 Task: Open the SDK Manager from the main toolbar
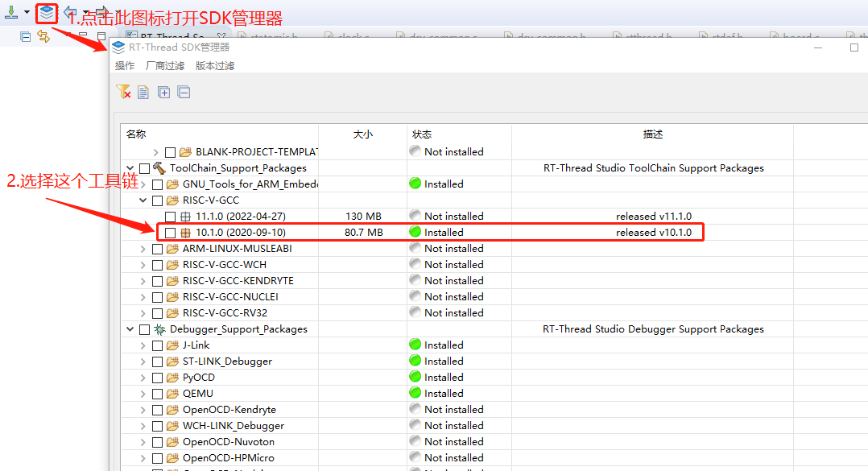point(47,12)
